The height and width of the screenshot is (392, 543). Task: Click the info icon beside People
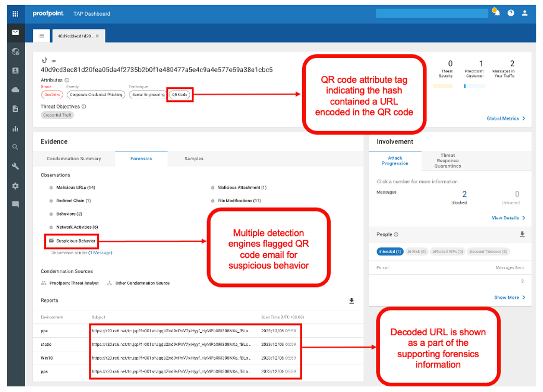396,234
